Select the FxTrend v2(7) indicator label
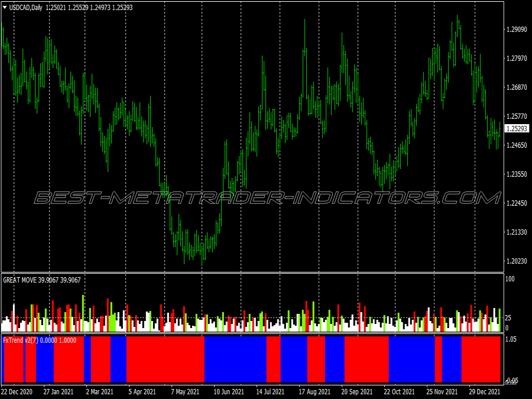This screenshot has width=532, height=399. (40, 340)
